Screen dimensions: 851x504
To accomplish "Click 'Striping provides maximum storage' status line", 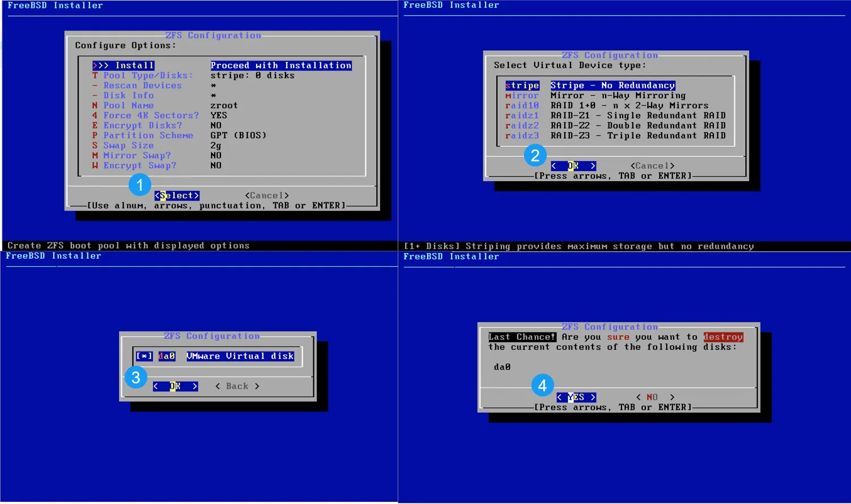I will pyautogui.click(x=578, y=246).
